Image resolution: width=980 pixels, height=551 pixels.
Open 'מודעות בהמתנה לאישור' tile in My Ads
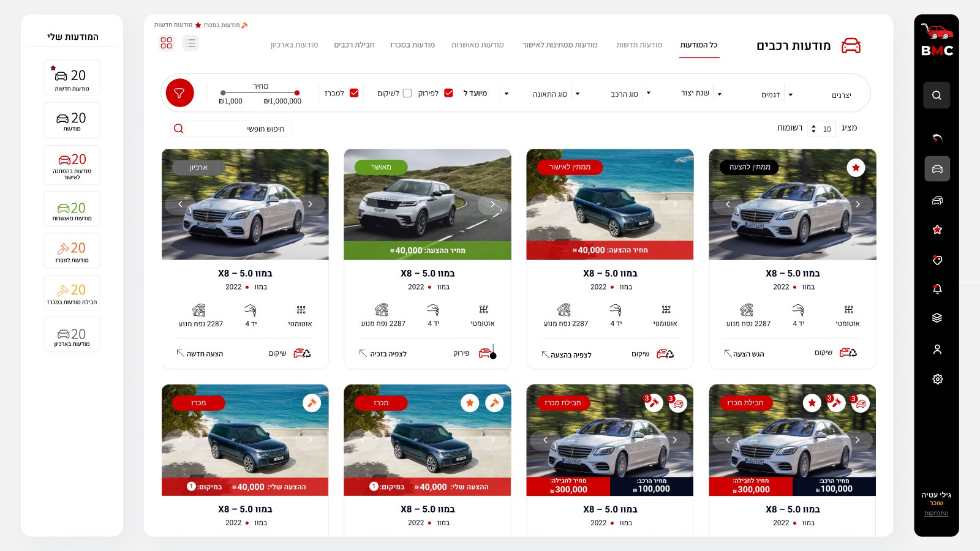pos(72,165)
